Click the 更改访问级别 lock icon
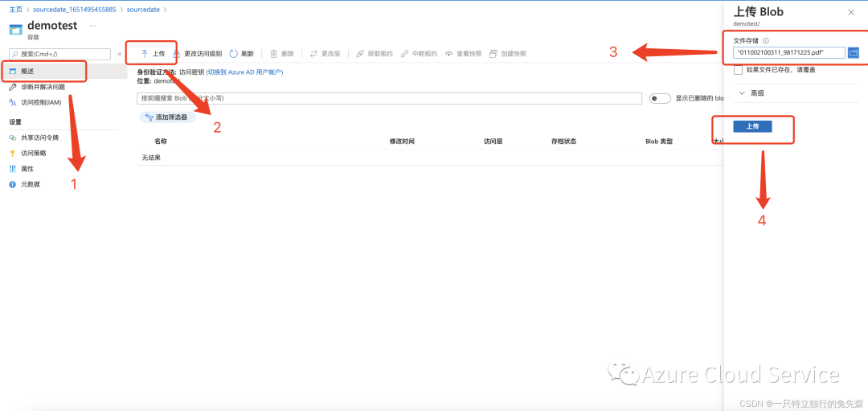This screenshot has width=868, height=411. tap(177, 54)
